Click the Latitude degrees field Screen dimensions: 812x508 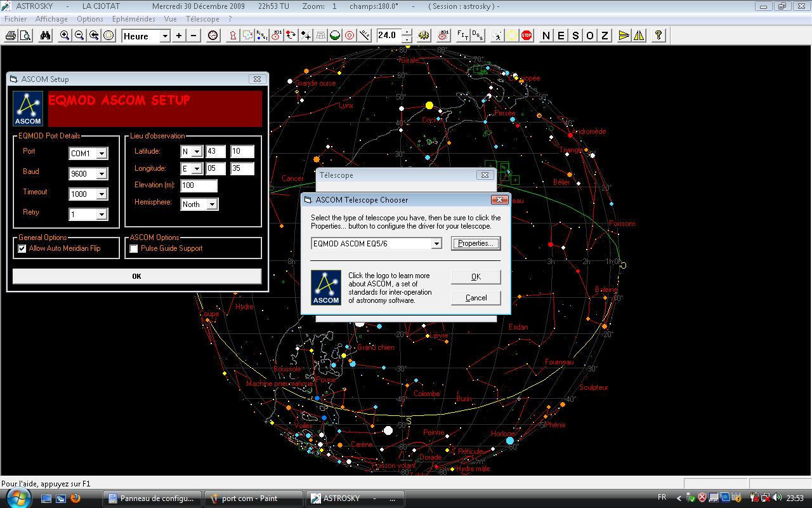216,152
